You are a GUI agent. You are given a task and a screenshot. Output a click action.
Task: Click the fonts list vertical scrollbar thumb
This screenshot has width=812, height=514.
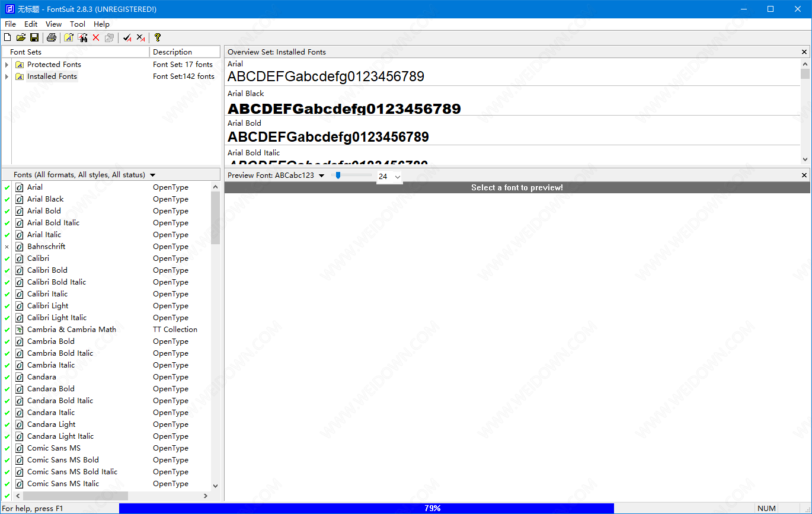215,218
